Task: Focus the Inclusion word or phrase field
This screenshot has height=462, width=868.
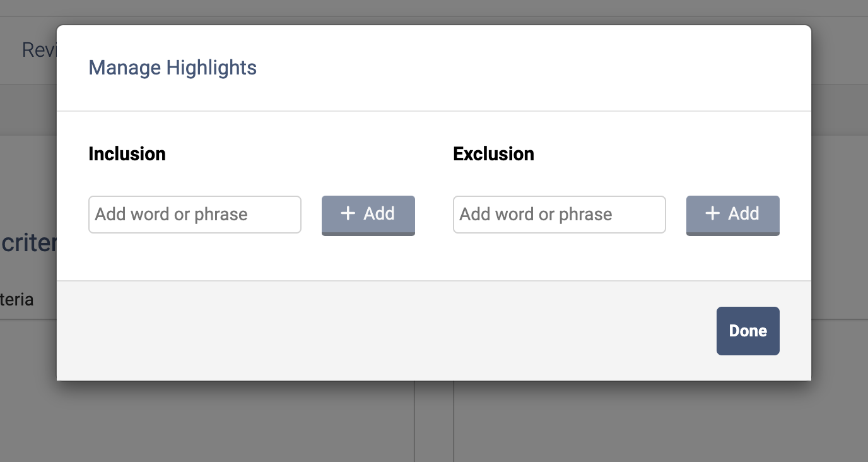Action: pyautogui.click(x=195, y=215)
